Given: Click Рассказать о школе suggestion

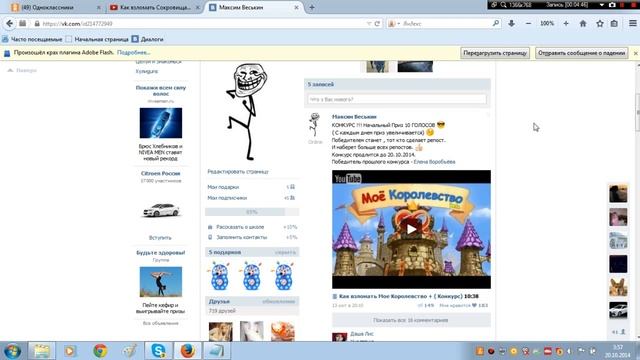Looking at the screenshot, I should tap(240, 227).
